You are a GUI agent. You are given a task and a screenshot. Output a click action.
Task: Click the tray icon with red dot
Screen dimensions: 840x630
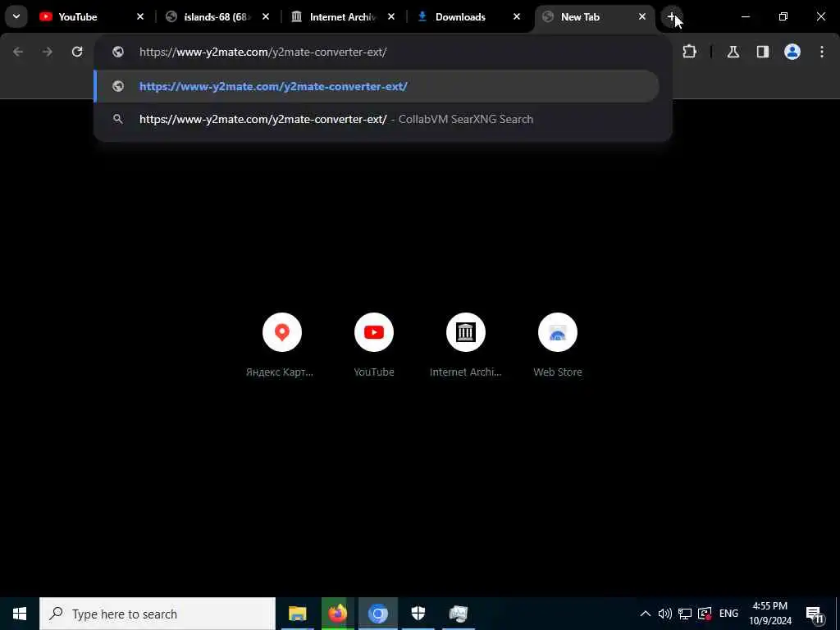705,614
